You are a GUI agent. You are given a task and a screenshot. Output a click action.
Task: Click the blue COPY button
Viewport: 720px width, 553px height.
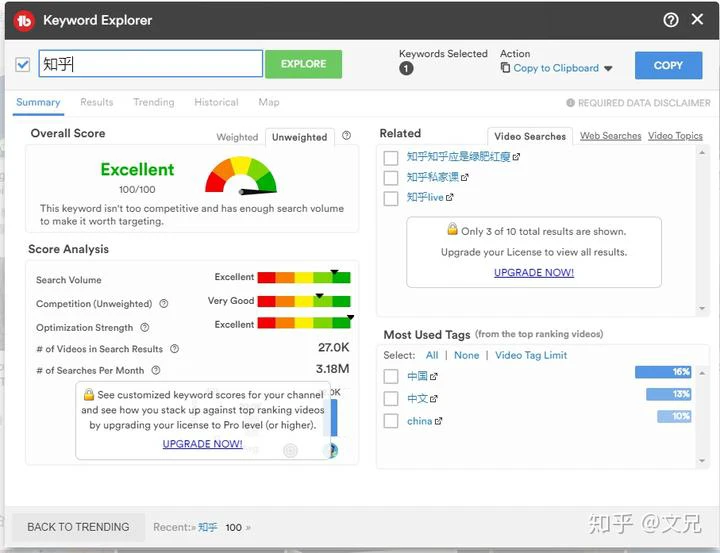[x=668, y=65]
